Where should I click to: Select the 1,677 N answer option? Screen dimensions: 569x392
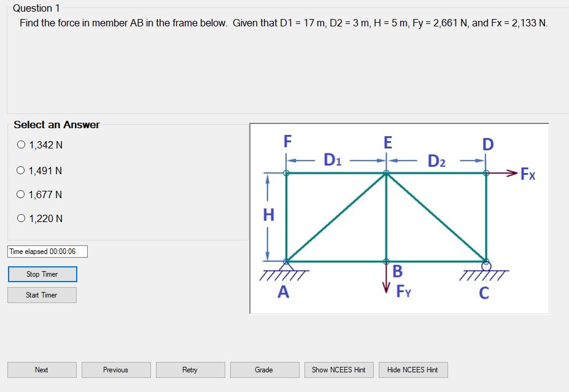click(20, 194)
